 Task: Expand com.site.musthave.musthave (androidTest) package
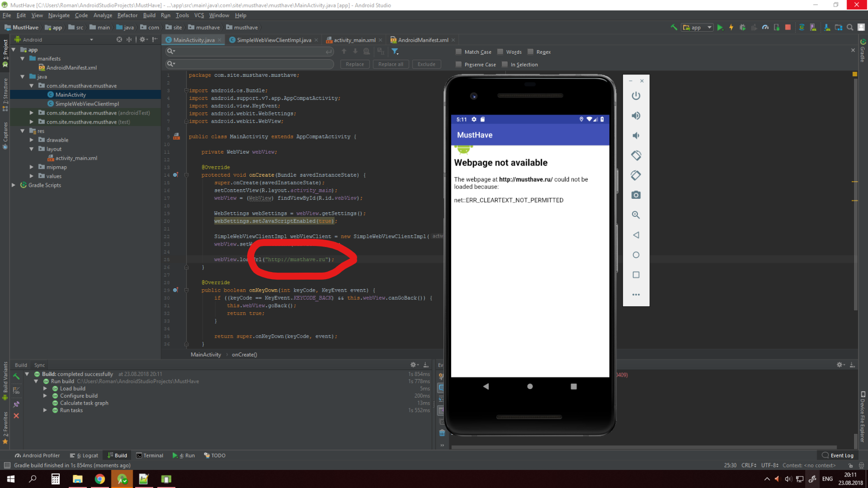point(32,113)
